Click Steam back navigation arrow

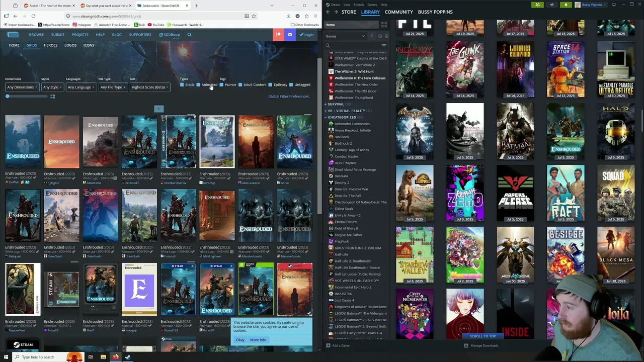click(328, 12)
